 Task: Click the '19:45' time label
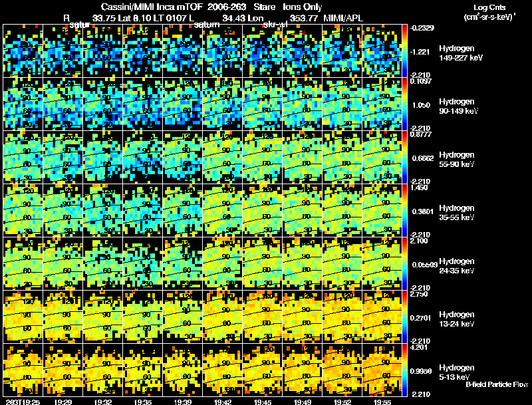coord(263,402)
